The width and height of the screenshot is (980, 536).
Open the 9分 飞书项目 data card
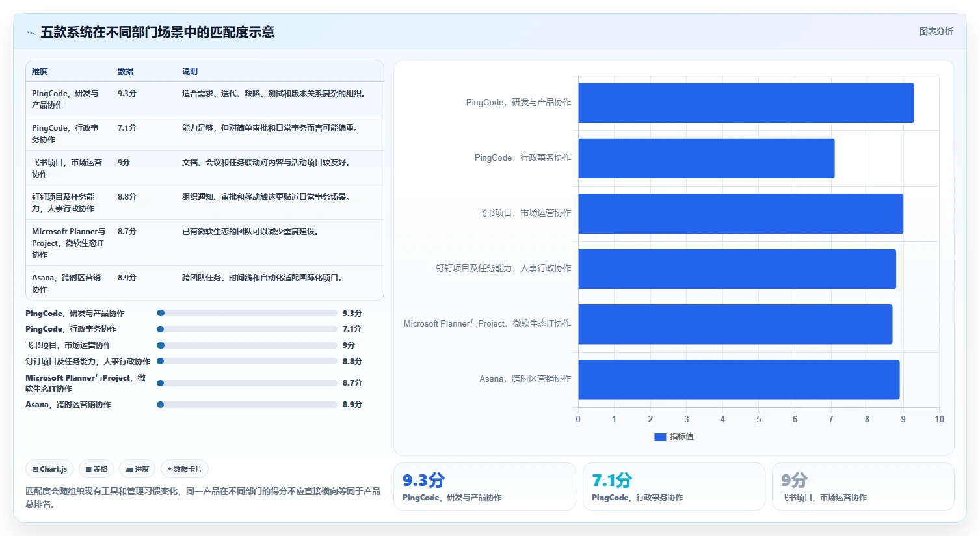click(x=863, y=487)
